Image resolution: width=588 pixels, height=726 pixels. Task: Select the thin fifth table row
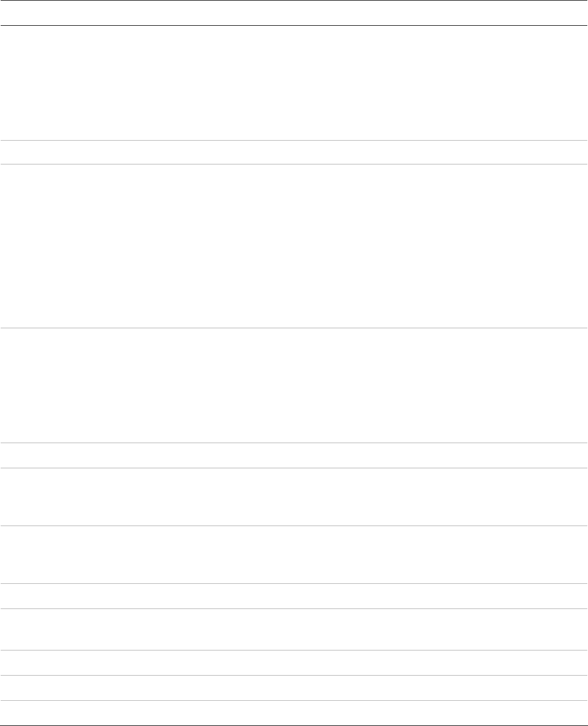click(294, 455)
